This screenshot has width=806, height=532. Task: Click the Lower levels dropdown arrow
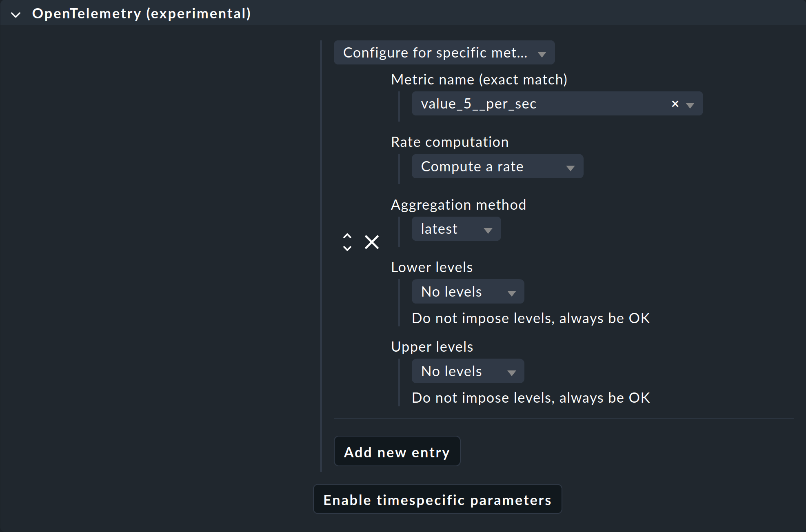pos(512,293)
